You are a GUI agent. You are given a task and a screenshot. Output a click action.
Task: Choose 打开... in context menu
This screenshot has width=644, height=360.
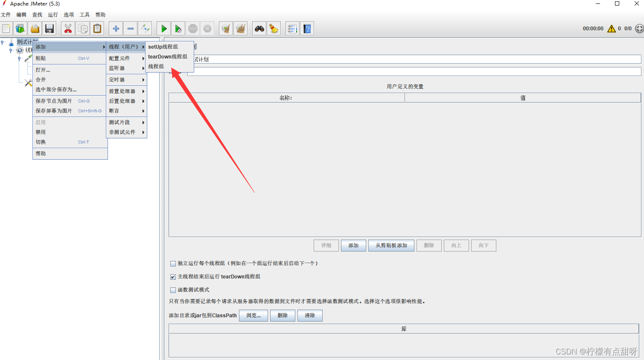click(70, 70)
